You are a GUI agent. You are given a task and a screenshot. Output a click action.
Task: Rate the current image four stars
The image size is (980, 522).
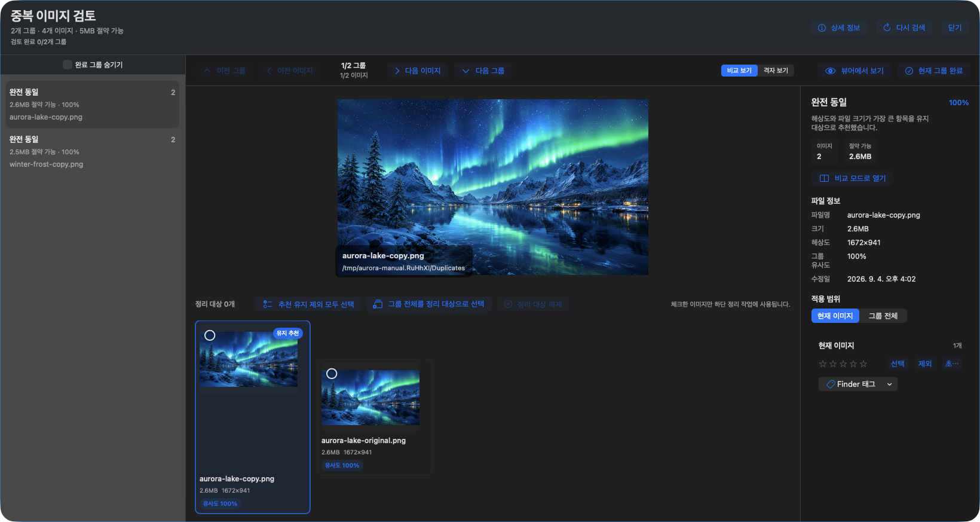click(x=853, y=364)
